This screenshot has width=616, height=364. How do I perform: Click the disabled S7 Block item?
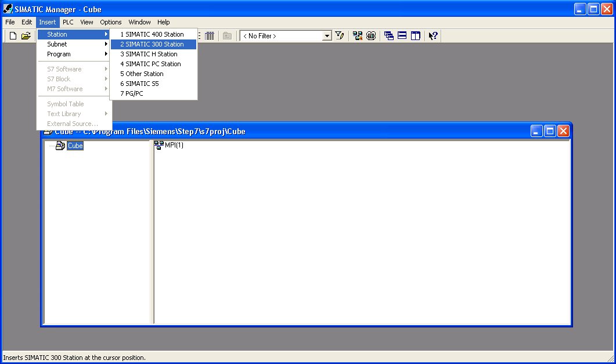point(73,78)
